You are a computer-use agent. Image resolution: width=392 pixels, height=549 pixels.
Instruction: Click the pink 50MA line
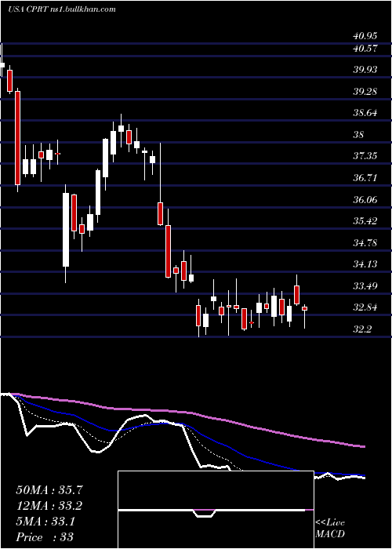[189, 413]
